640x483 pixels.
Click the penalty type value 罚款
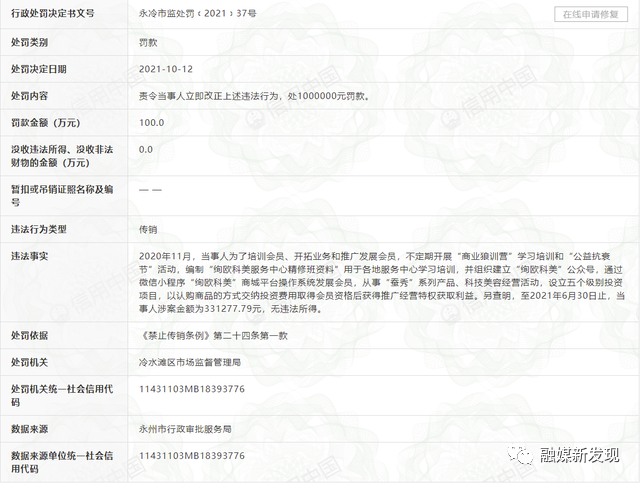pyautogui.click(x=148, y=42)
